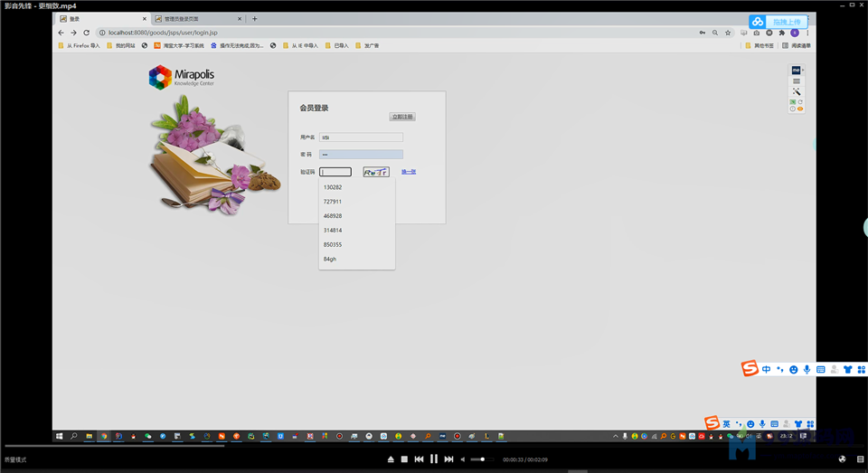The height and width of the screenshot is (473, 868).
Task: Click the me icon in right floating toolbar
Action: tap(796, 71)
